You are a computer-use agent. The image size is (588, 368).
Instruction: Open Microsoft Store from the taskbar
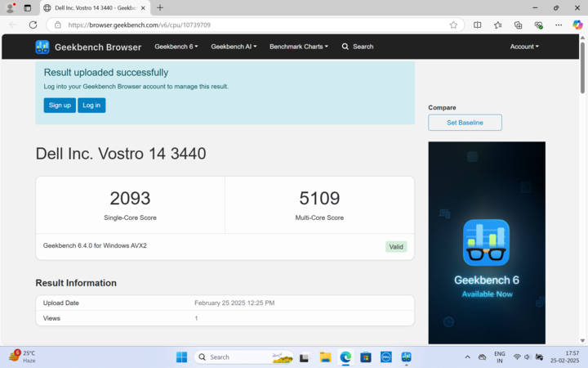pos(366,357)
